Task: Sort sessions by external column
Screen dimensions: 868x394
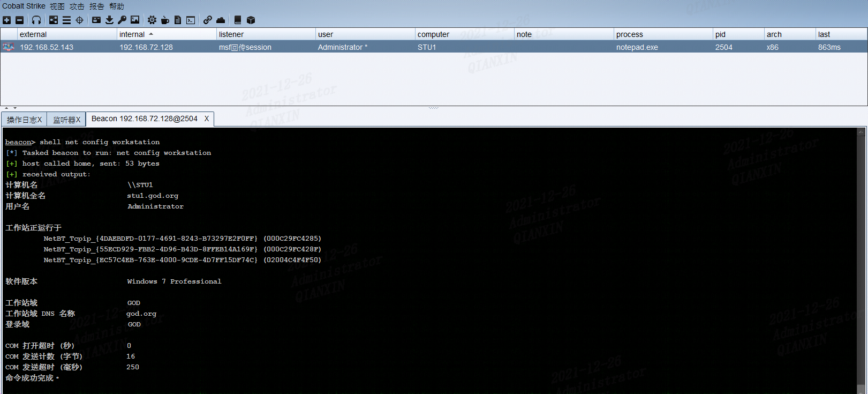Action: pyautogui.click(x=67, y=34)
